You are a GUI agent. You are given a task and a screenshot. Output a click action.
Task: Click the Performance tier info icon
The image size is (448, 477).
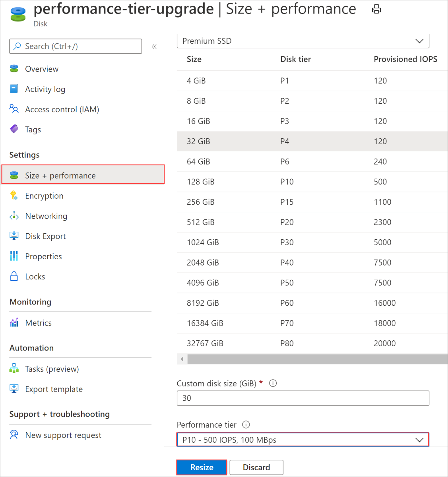246,425
